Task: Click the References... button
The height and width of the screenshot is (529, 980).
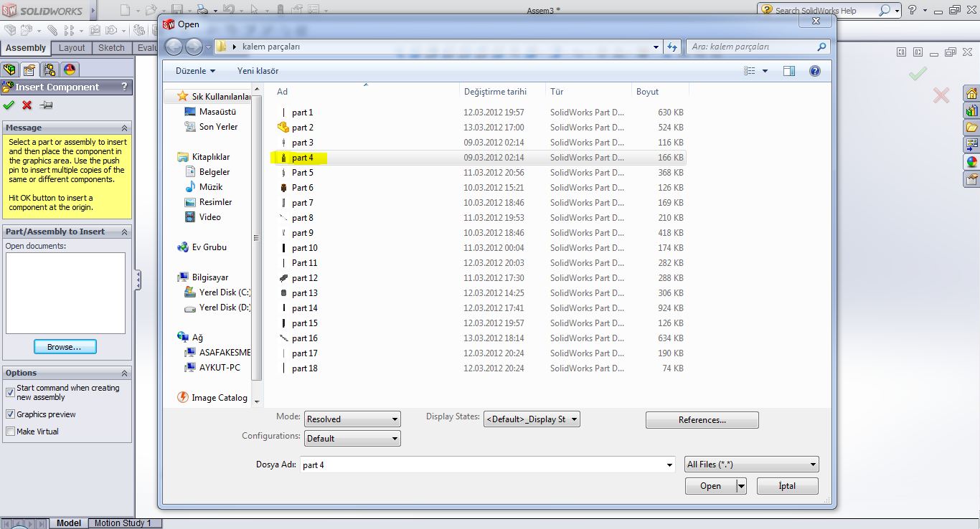Action: click(702, 420)
